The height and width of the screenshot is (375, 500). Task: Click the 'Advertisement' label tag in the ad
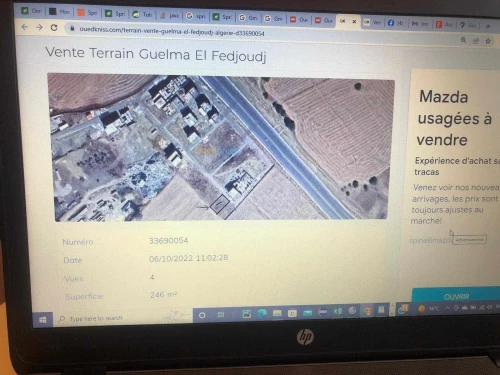pos(469,240)
